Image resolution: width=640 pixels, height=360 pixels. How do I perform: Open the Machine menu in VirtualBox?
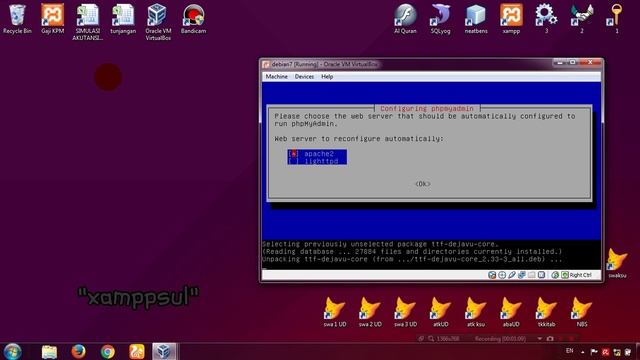click(276, 77)
